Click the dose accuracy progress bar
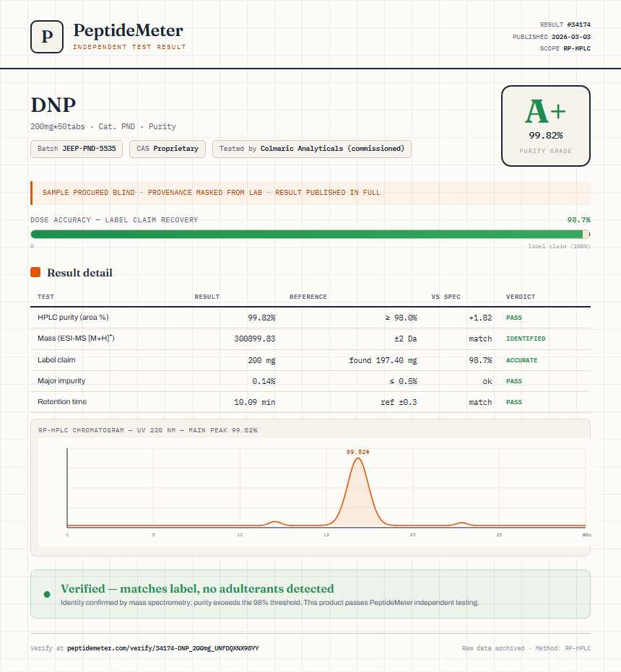 coord(310,234)
